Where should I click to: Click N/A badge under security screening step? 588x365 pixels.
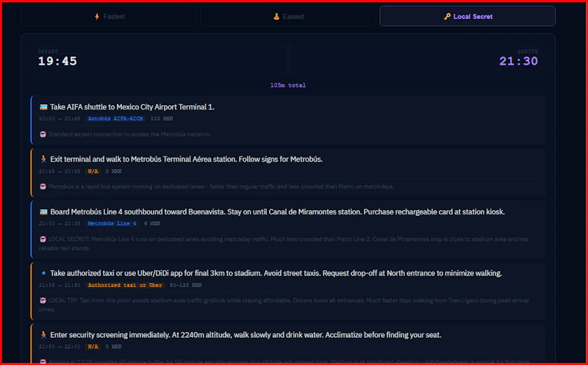pos(93,347)
